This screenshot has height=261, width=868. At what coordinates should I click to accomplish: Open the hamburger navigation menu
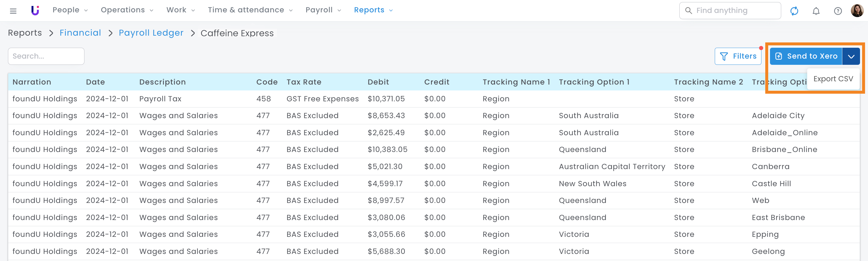(13, 11)
